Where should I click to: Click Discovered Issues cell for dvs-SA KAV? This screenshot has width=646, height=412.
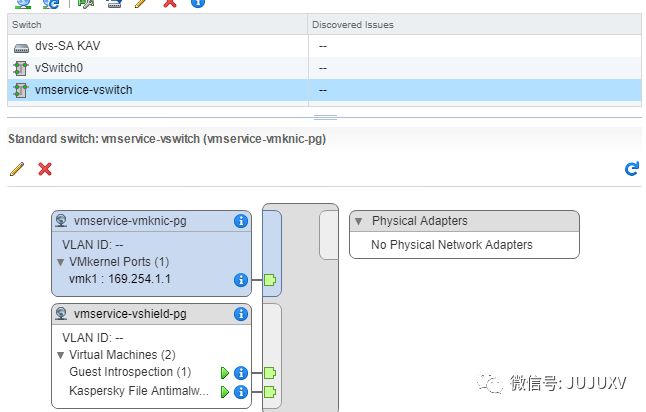pyautogui.click(x=475, y=46)
